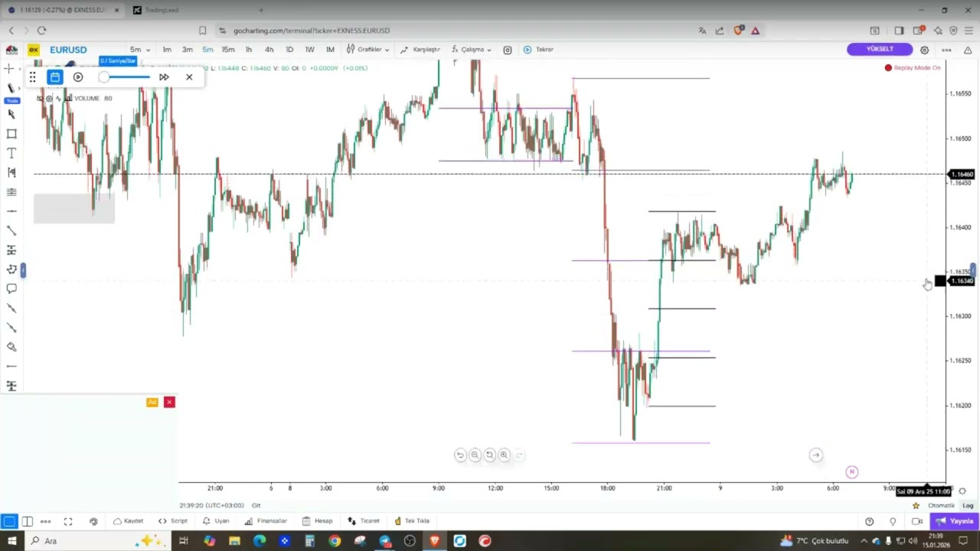Open the Finansallar tab
This screenshot has width=980, height=551.
pyautogui.click(x=266, y=521)
